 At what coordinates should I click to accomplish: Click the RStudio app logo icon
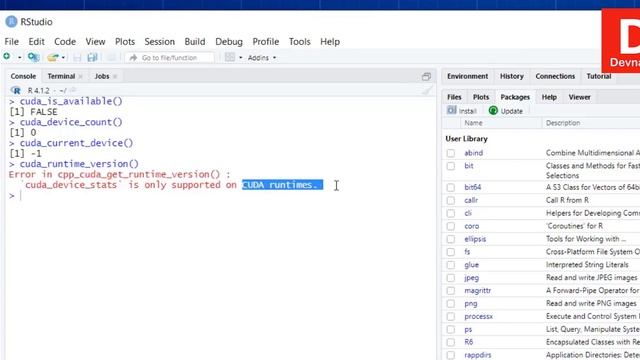point(11,22)
